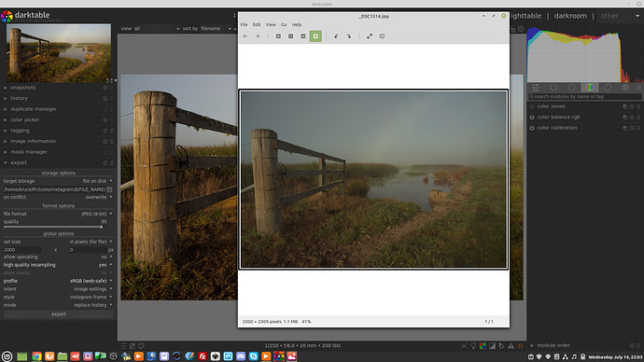This screenshot has height=362, width=644.
Task: Click the navigation preview thumbnail
Action: click(59, 53)
